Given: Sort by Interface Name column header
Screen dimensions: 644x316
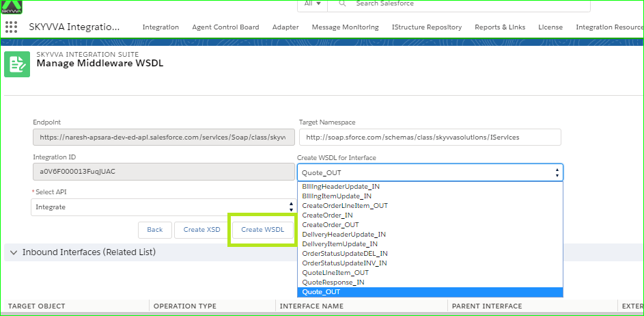Looking at the screenshot, I should (311, 306).
